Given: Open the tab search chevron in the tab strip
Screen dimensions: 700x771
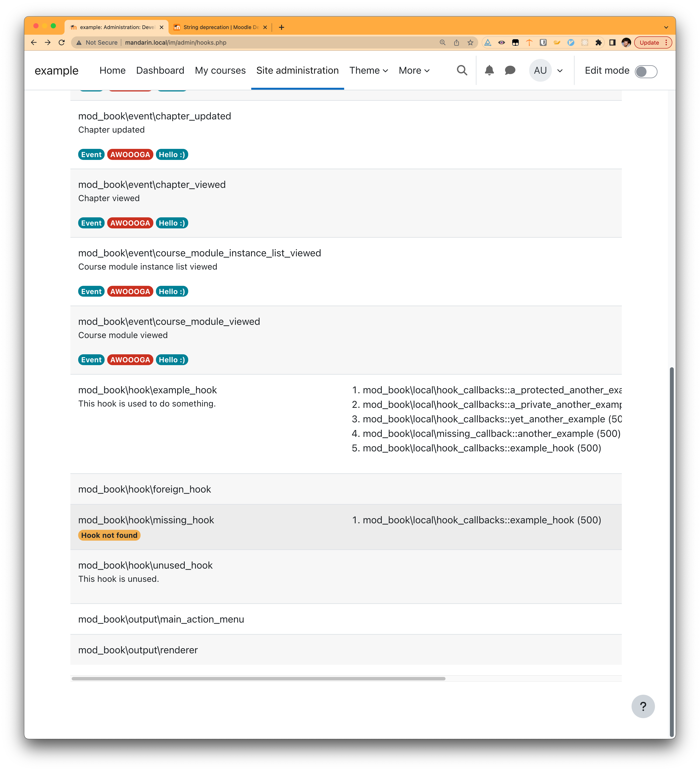Looking at the screenshot, I should pos(666,27).
